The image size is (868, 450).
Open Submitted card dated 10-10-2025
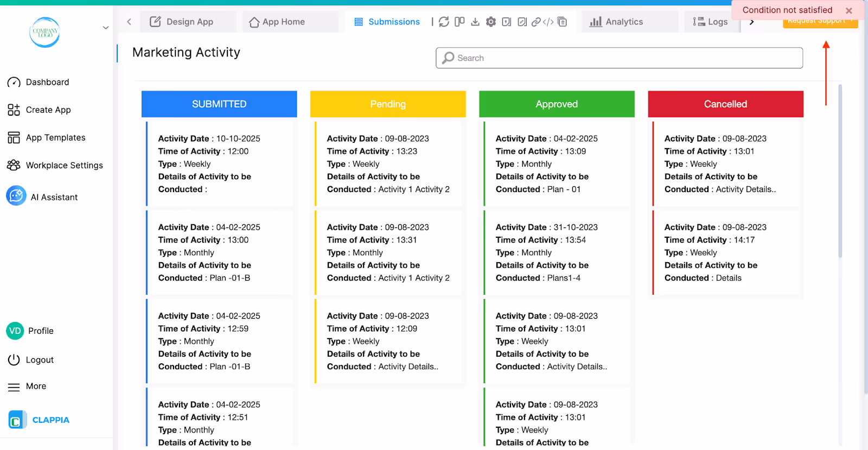click(x=220, y=164)
